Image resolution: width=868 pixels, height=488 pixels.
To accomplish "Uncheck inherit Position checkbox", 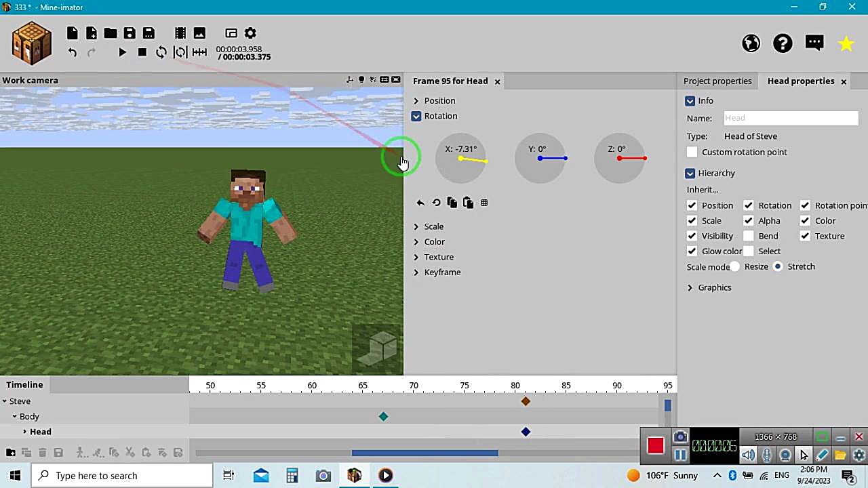I will (x=692, y=205).
